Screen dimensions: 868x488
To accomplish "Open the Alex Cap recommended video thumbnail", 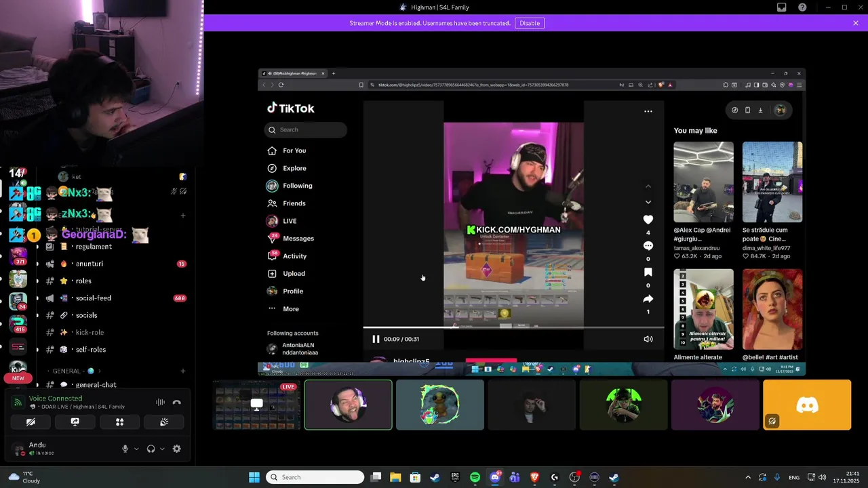I will [703, 182].
